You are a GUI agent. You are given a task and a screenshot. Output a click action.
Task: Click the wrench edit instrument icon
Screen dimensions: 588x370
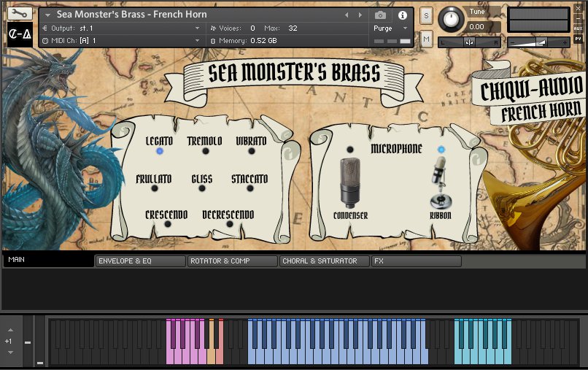click(18, 13)
